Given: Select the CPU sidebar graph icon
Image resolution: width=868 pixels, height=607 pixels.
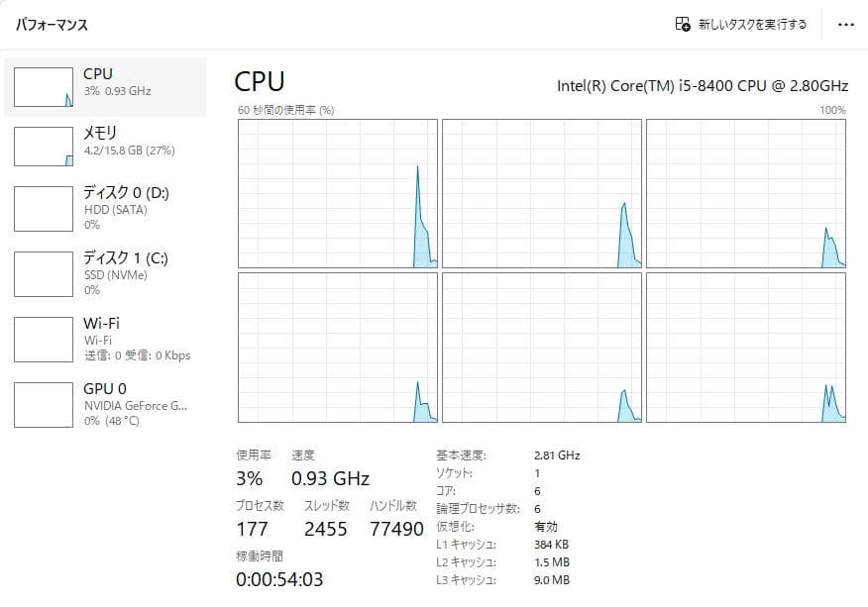Looking at the screenshot, I should [x=43, y=86].
